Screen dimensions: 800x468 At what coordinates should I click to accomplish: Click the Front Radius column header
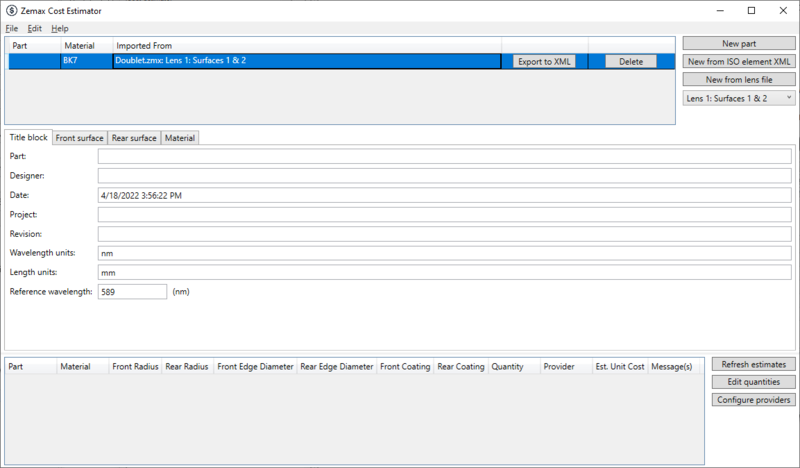click(135, 366)
